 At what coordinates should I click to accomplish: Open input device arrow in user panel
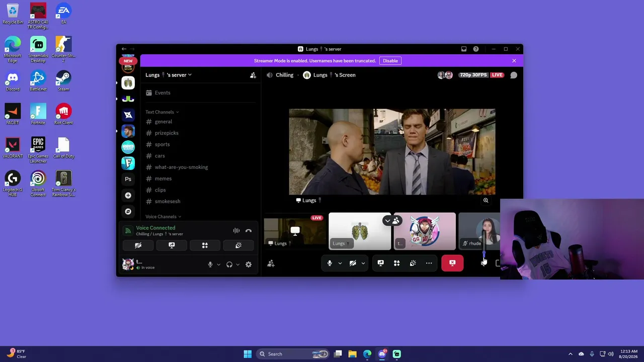(x=218, y=264)
